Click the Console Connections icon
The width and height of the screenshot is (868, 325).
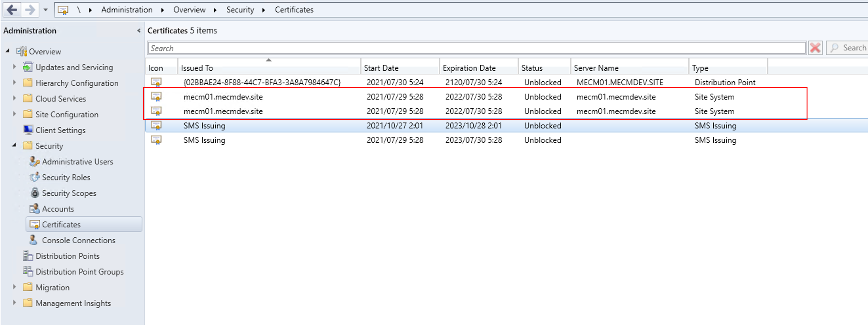pos(33,240)
